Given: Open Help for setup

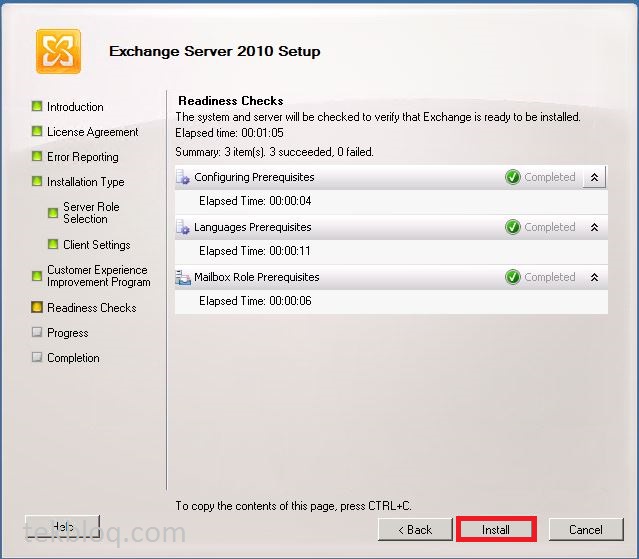Looking at the screenshot, I should (x=62, y=526).
